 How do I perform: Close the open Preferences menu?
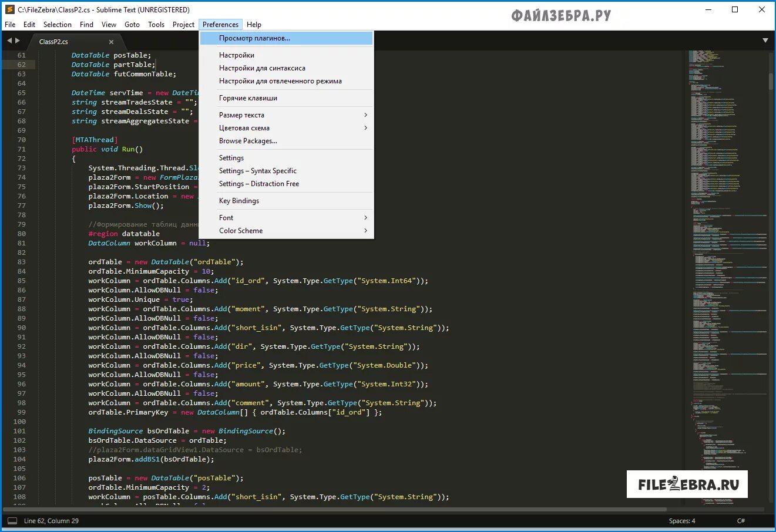[x=220, y=25]
